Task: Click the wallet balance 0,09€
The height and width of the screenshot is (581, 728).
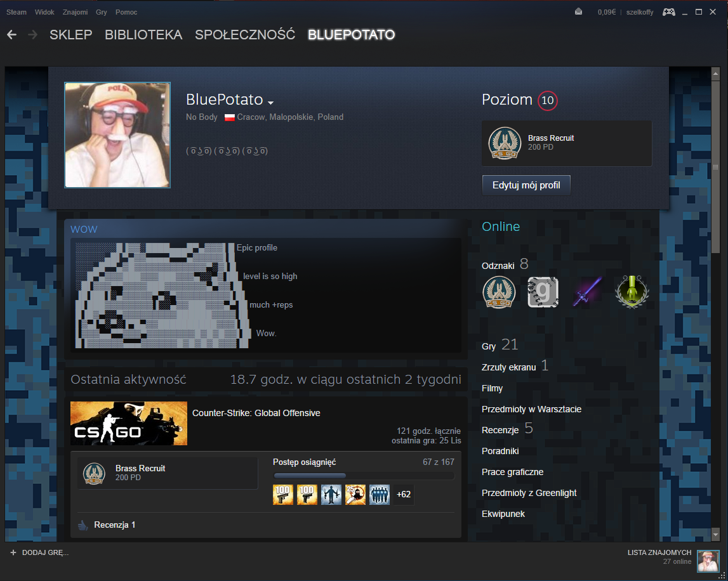Action: tap(606, 12)
